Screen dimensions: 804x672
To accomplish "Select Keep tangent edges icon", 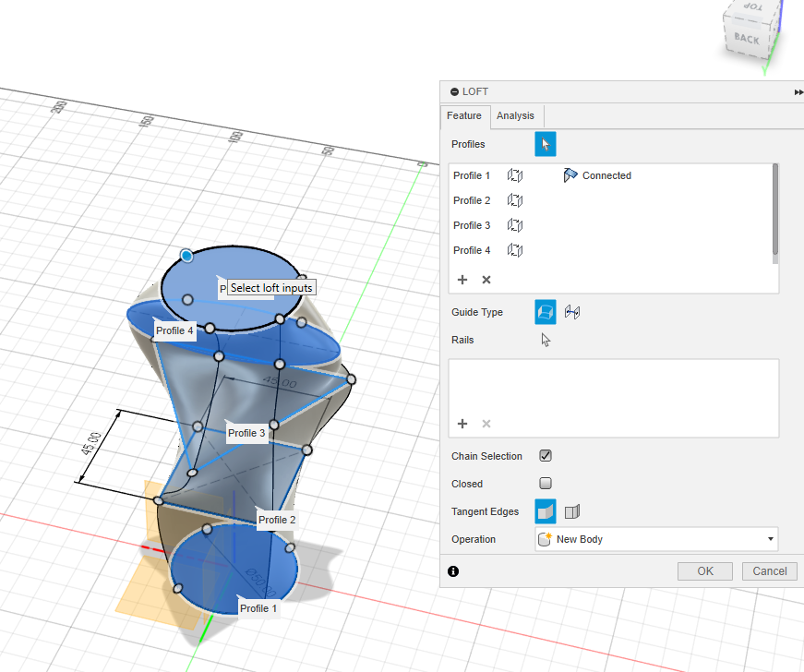I will click(572, 511).
